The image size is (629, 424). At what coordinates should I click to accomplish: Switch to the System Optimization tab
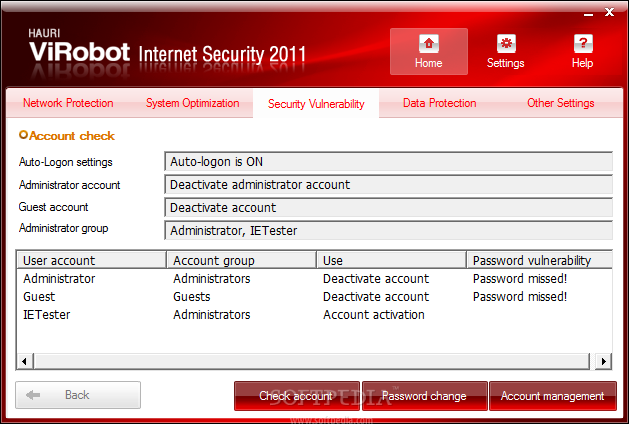[193, 103]
